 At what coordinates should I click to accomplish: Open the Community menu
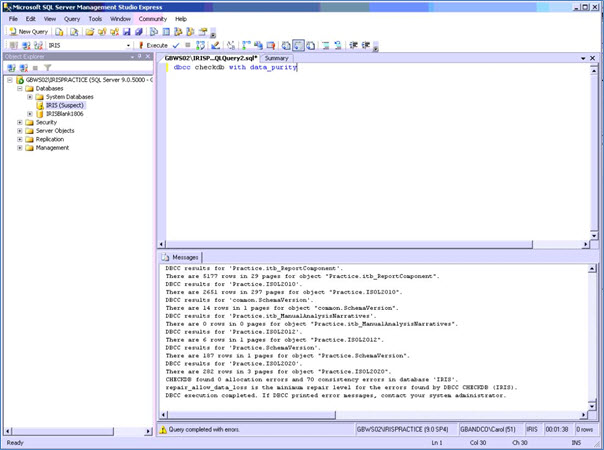(153, 19)
